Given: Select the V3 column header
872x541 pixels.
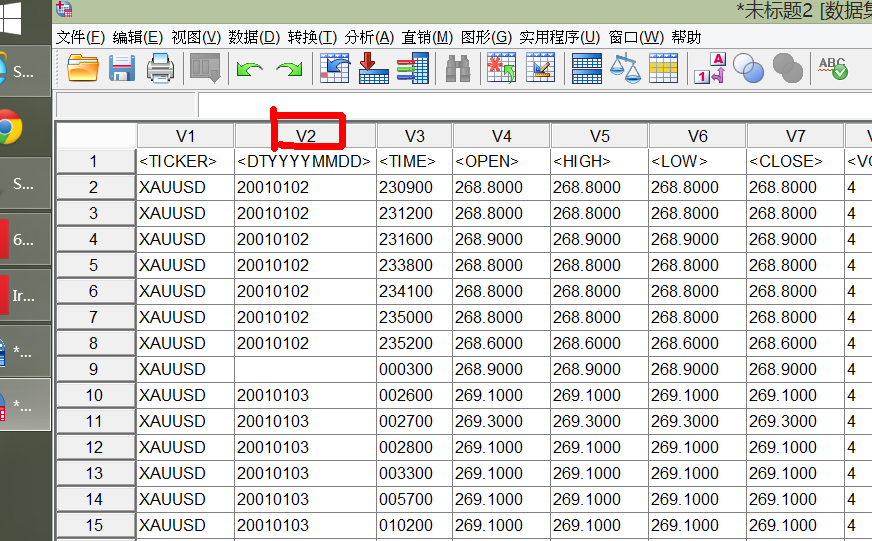Looking at the screenshot, I should tap(415, 136).
